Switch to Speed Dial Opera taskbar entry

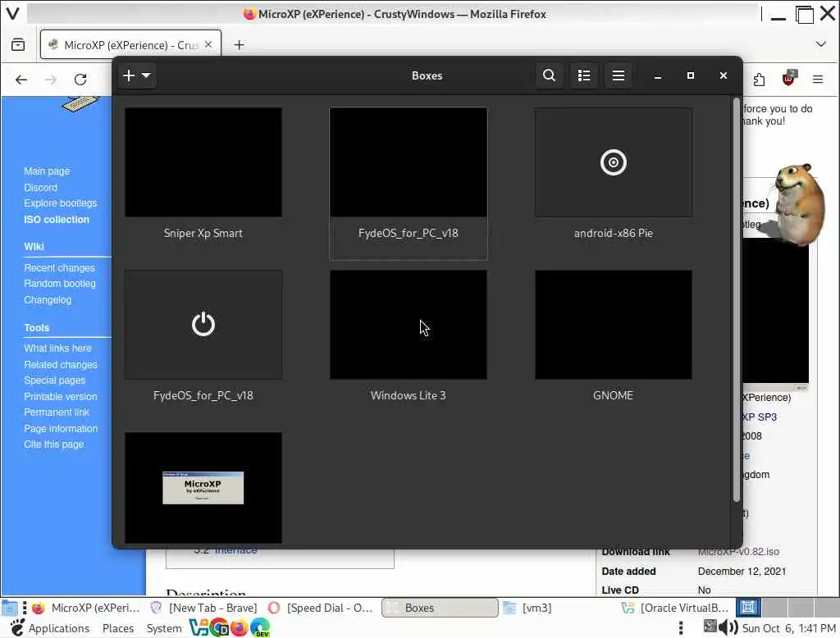tap(321, 608)
